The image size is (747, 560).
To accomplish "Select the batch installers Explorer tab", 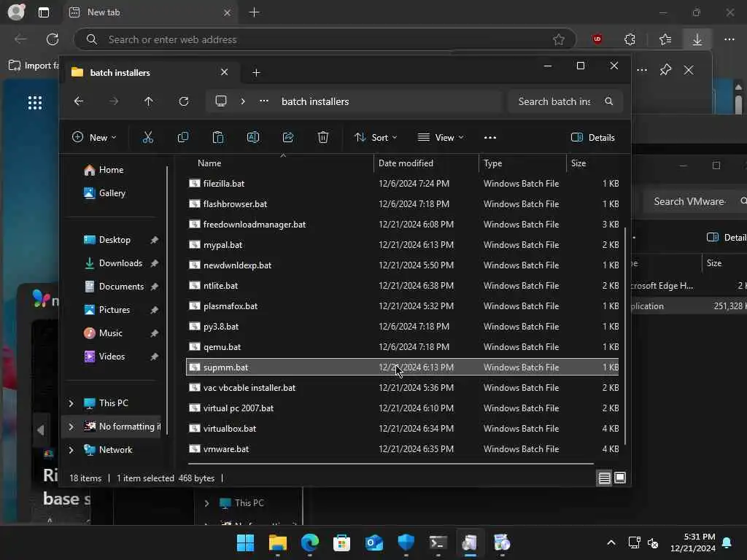I will (x=149, y=72).
